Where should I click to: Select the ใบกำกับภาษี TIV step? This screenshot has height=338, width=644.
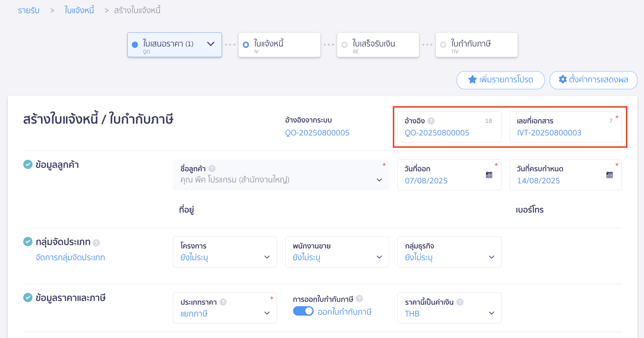(x=477, y=45)
